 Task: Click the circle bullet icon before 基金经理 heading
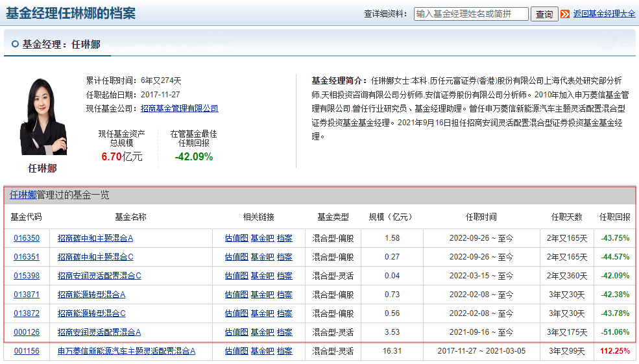tap(15, 45)
